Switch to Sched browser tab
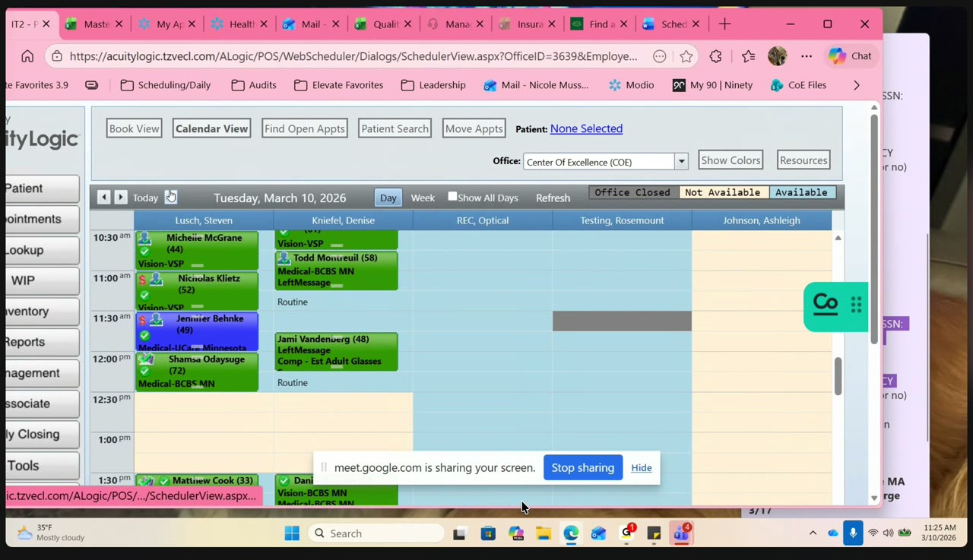This screenshot has height=560, width=973. pos(671,24)
